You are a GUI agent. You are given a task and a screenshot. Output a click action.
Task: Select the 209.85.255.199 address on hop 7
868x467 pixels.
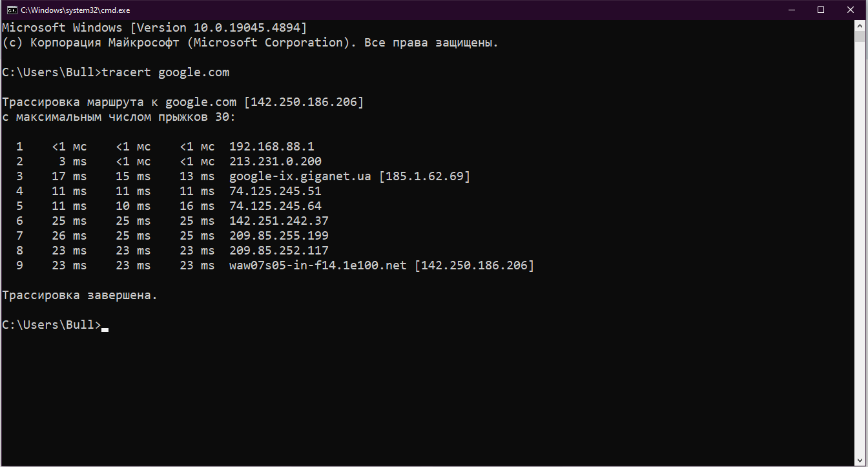pyautogui.click(x=278, y=235)
